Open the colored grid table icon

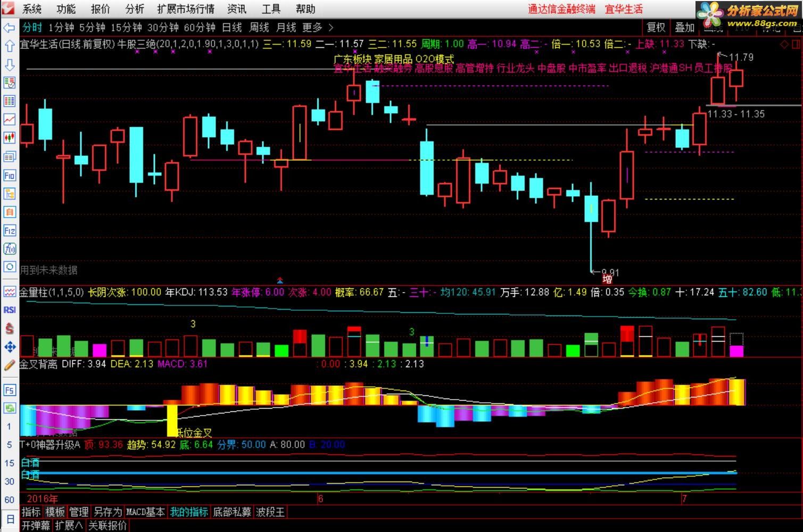pyautogui.click(x=9, y=101)
